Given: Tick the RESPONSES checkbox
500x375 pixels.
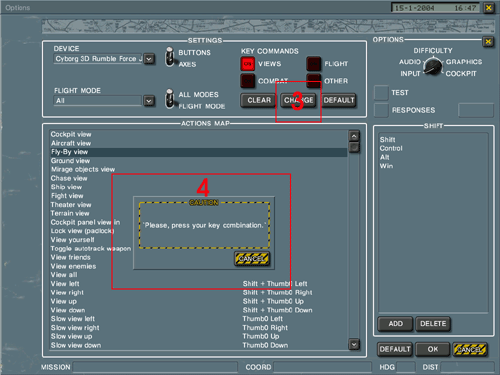Looking at the screenshot, I should (381, 110).
